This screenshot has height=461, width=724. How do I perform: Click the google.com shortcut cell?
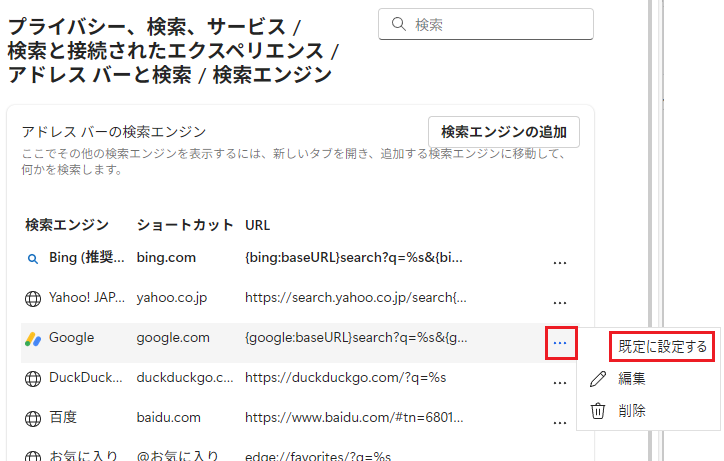(x=173, y=338)
